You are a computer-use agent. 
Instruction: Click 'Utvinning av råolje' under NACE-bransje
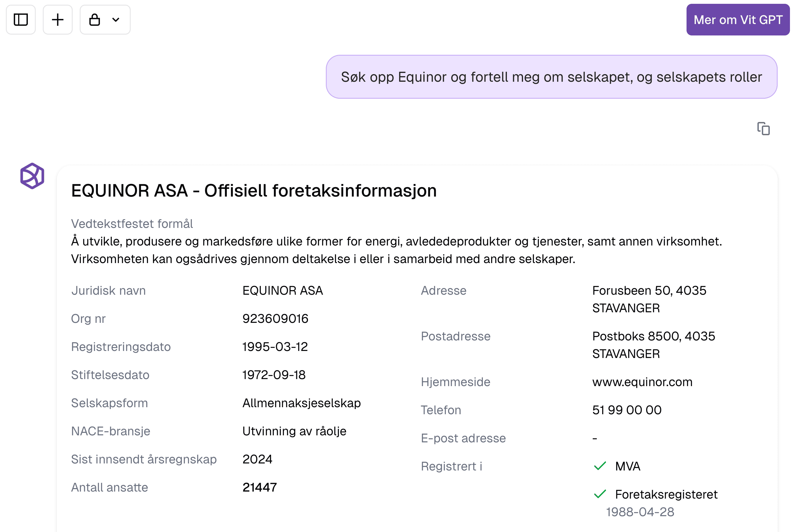pos(294,431)
